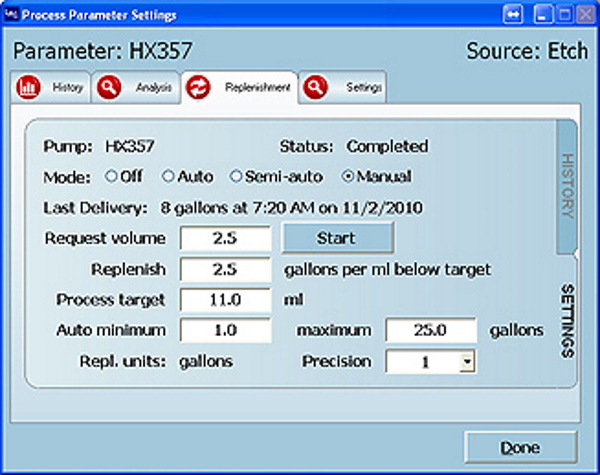Click the Pump 'HX357' value
Viewport: 600px width, 475px height.
point(130,146)
